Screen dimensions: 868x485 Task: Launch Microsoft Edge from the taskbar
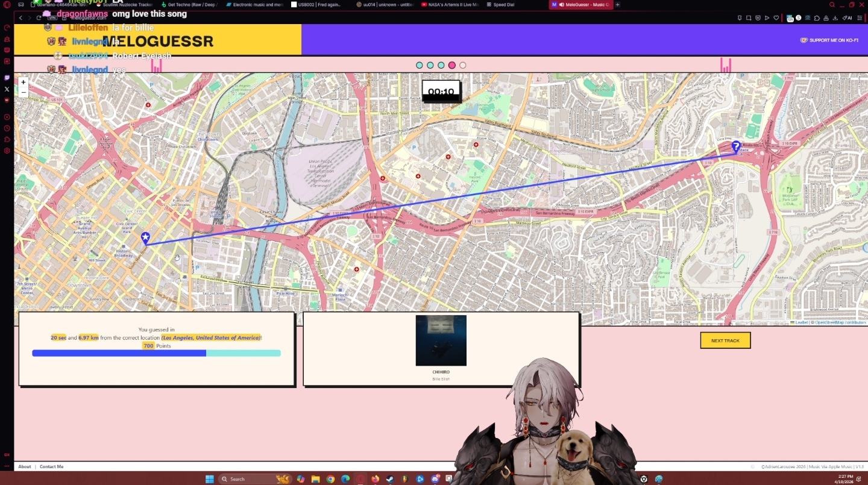(x=345, y=479)
